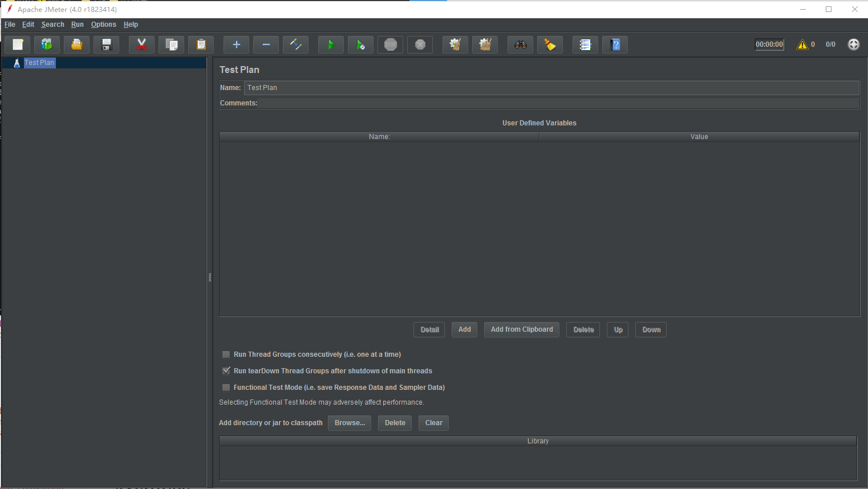Image resolution: width=868 pixels, height=489 pixels.
Task: Click the 0/0 thread count indicator
Action: tap(830, 44)
